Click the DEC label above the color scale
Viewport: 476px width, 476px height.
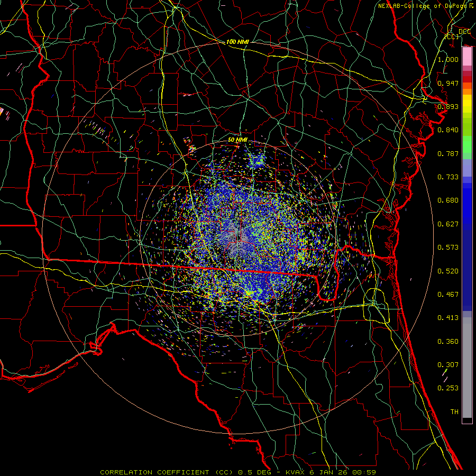tap(464, 32)
